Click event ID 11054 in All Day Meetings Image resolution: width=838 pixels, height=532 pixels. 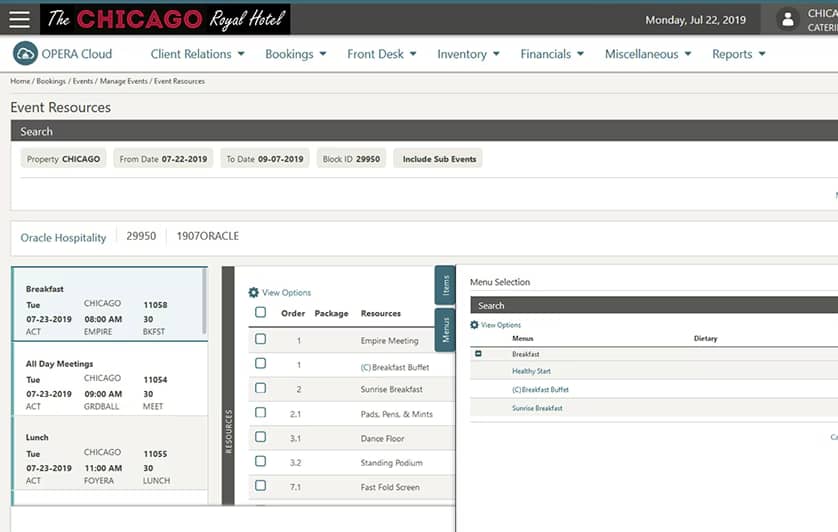(155, 380)
